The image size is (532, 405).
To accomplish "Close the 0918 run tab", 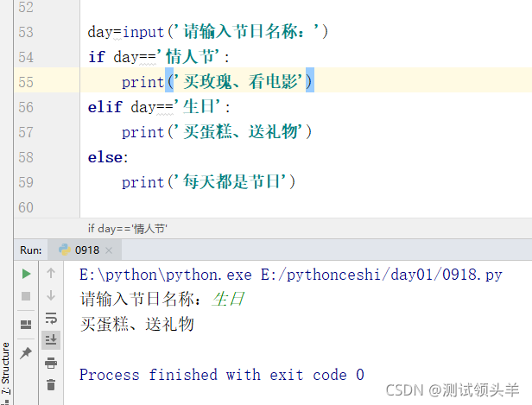I will pyautogui.click(x=109, y=250).
